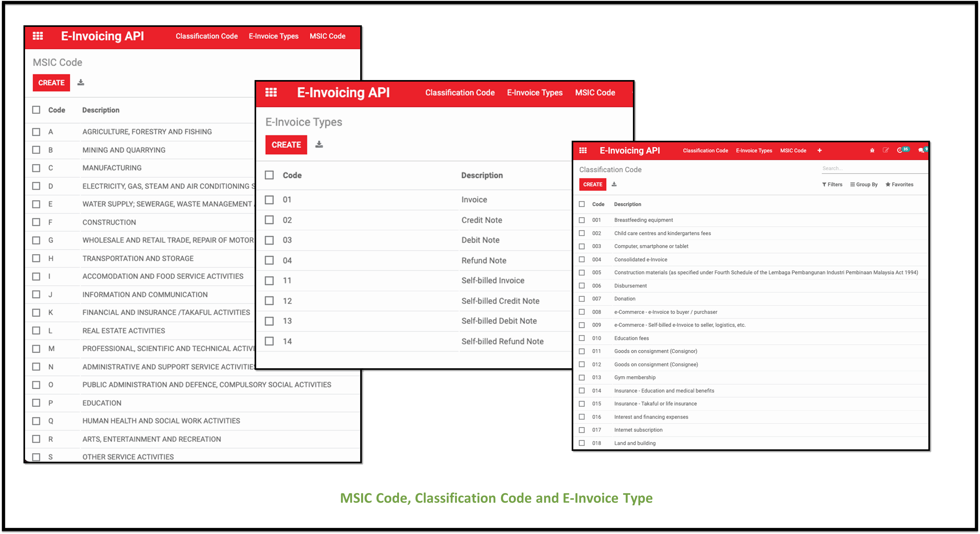
Task: Click export download icon in Classification Code window
Action: [x=614, y=184]
